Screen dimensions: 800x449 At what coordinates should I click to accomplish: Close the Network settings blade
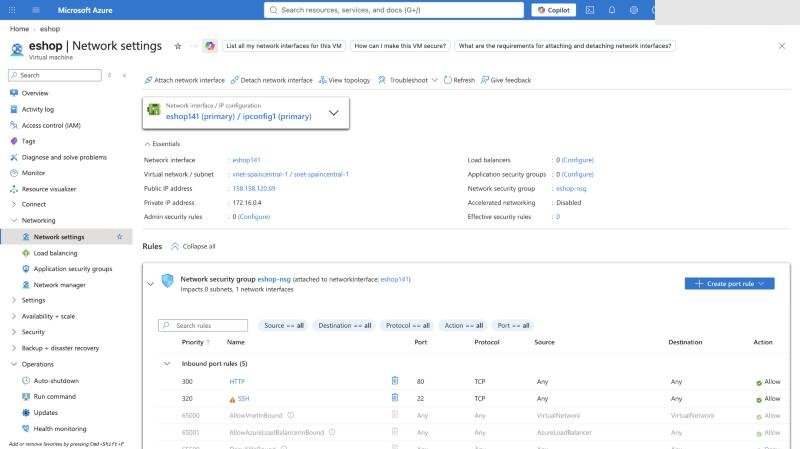[782, 46]
